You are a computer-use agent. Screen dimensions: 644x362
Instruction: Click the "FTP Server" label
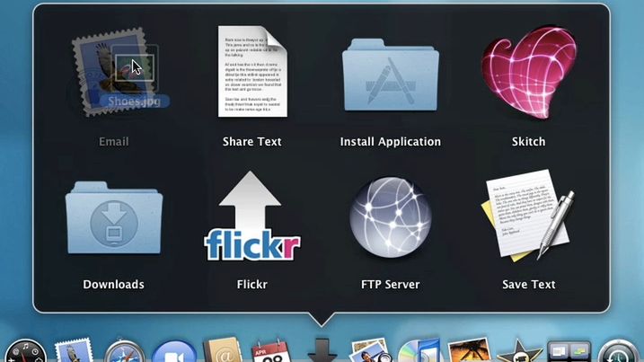point(390,285)
